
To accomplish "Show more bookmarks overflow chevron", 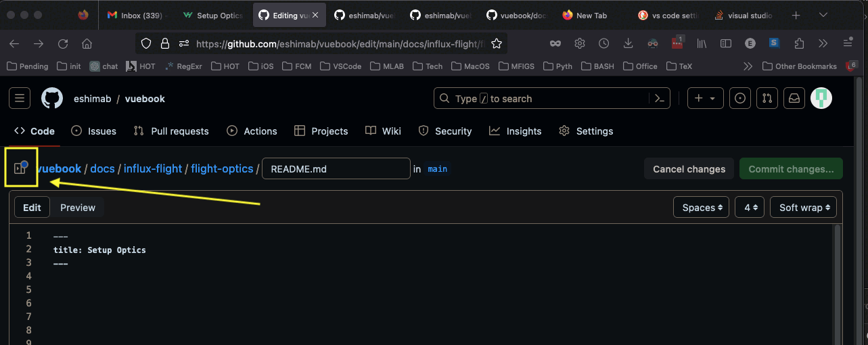I will pyautogui.click(x=748, y=66).
